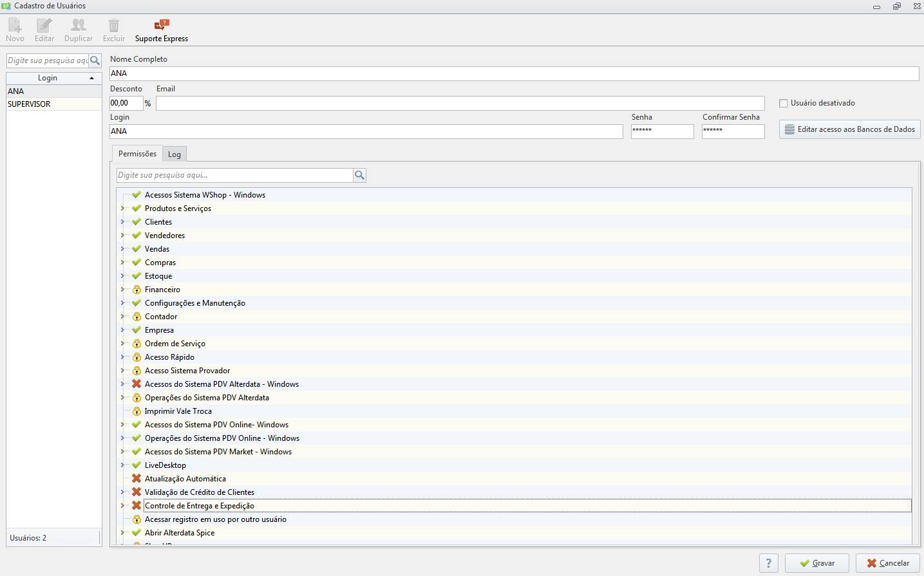Click the Gravar button
The width and height of the screenshot is (924, 576).
click(817, 563)
